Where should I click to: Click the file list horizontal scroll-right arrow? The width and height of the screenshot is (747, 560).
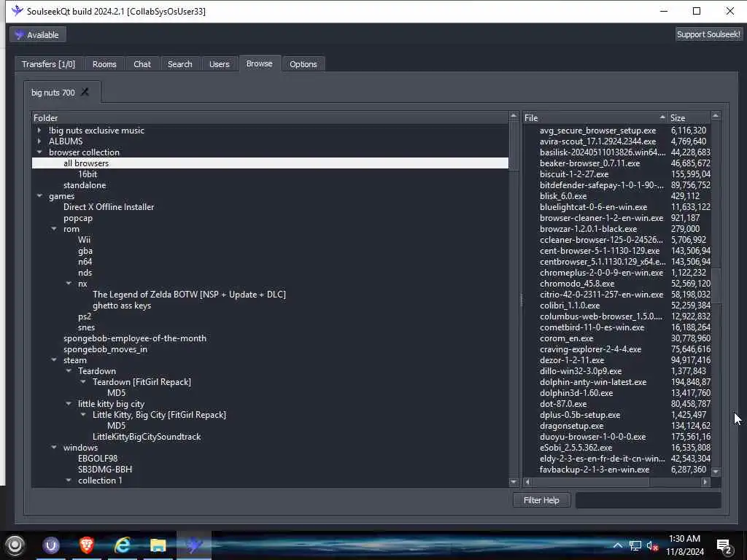click(705, 482)
